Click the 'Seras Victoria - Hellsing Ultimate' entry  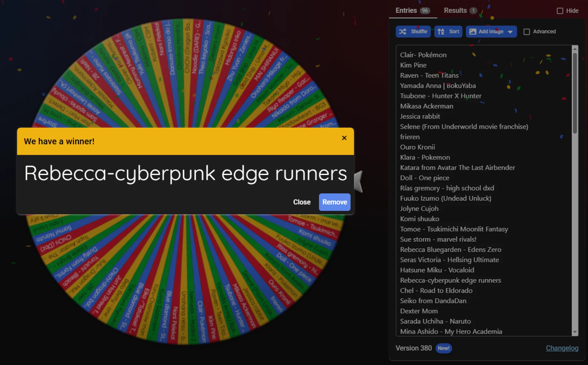pos(449,260)
